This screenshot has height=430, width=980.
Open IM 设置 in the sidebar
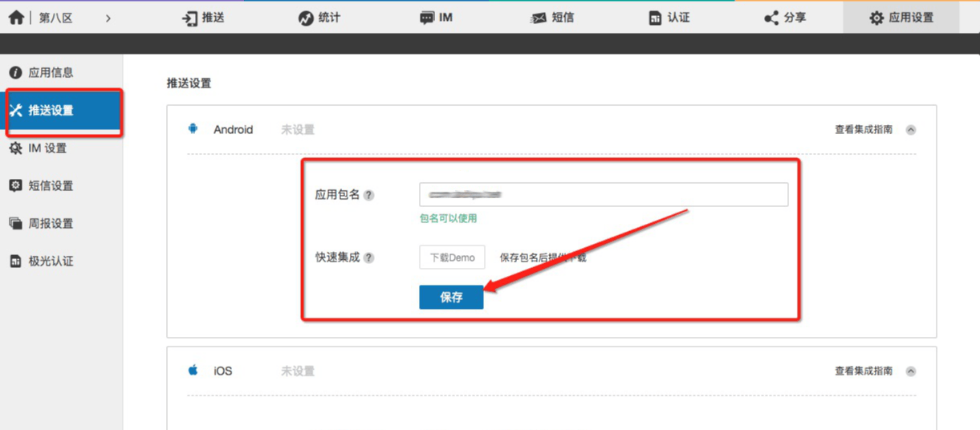pos(47,148)
